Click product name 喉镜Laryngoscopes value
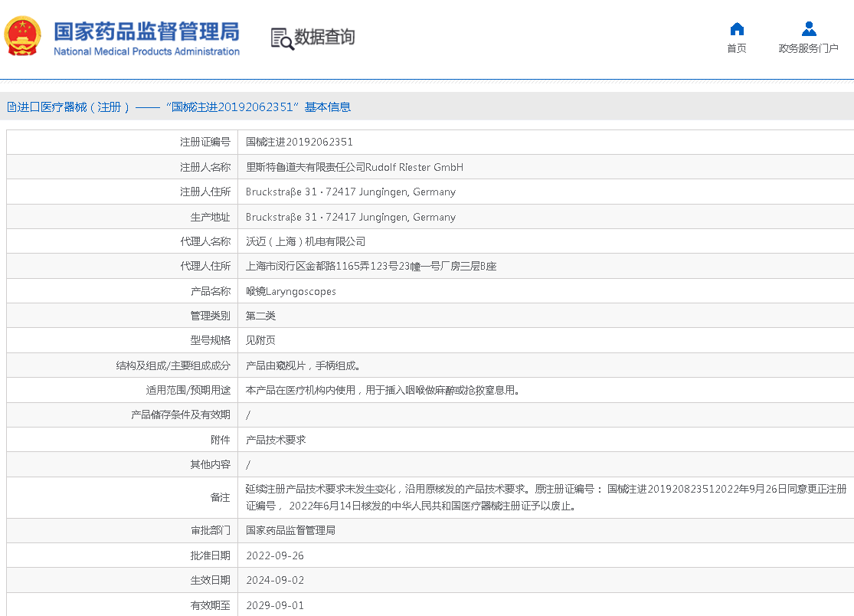Screen dimensions: 854x616 click(x=290, y=291)
